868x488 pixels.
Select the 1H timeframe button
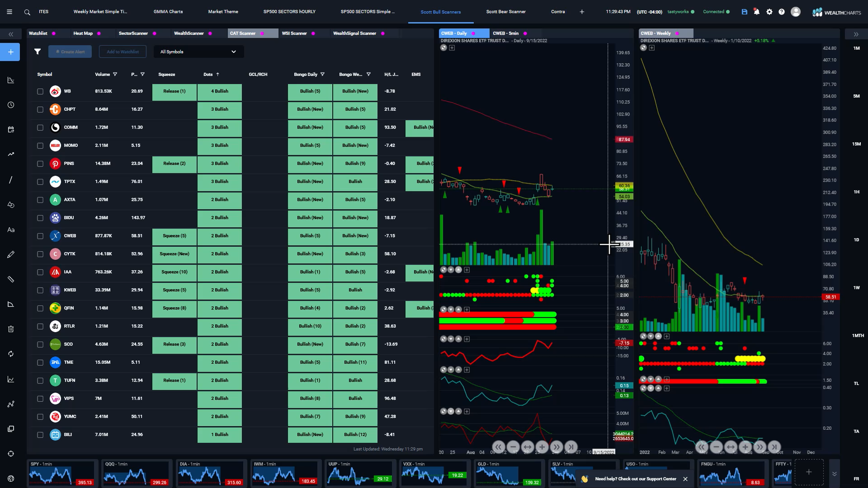pos(856,192)
